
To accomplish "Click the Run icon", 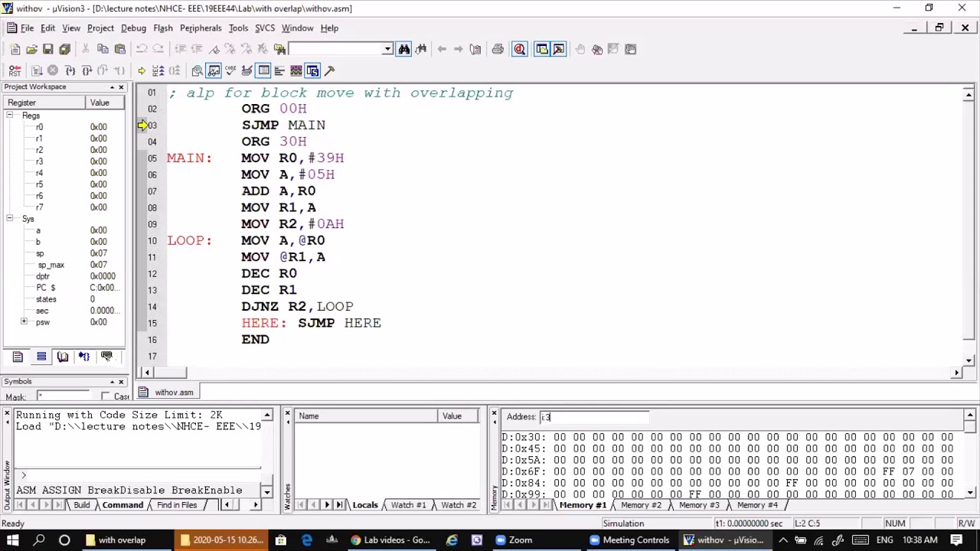I will coord(36,71).
